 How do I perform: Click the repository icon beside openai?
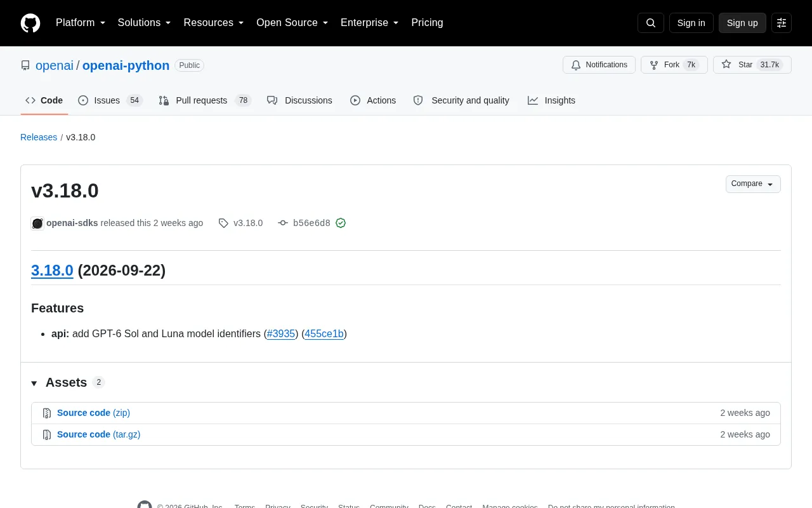pyautogui.click(x=25, y=65)
